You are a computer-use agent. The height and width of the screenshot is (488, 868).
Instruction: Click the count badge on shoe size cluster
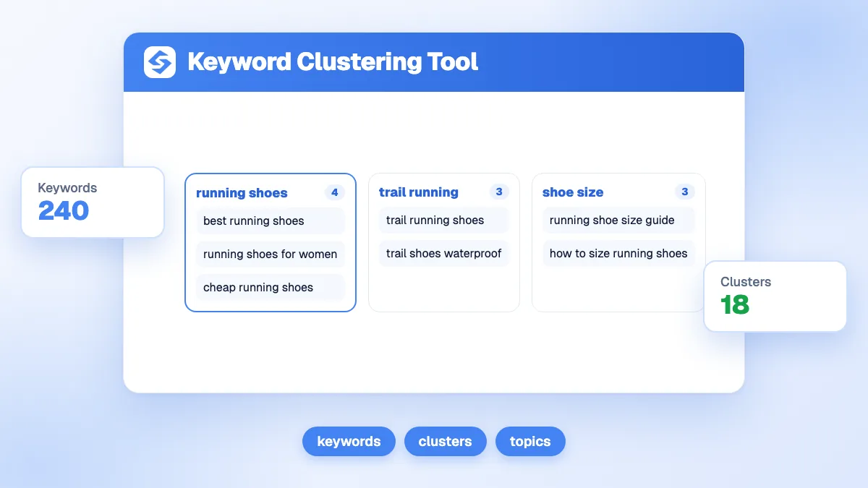click(x=684, y=192)
